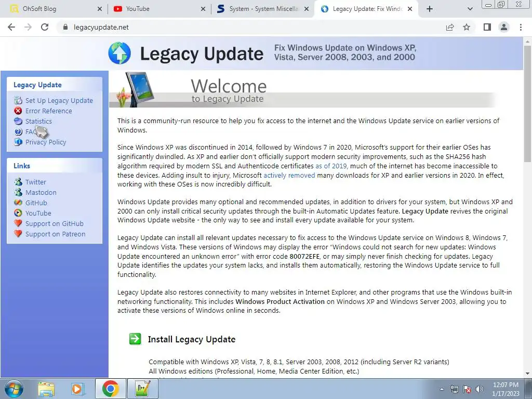Click the page vertical scrollbar thumb
The width and height of the screenshot is (532, 399).
(527, 103)
